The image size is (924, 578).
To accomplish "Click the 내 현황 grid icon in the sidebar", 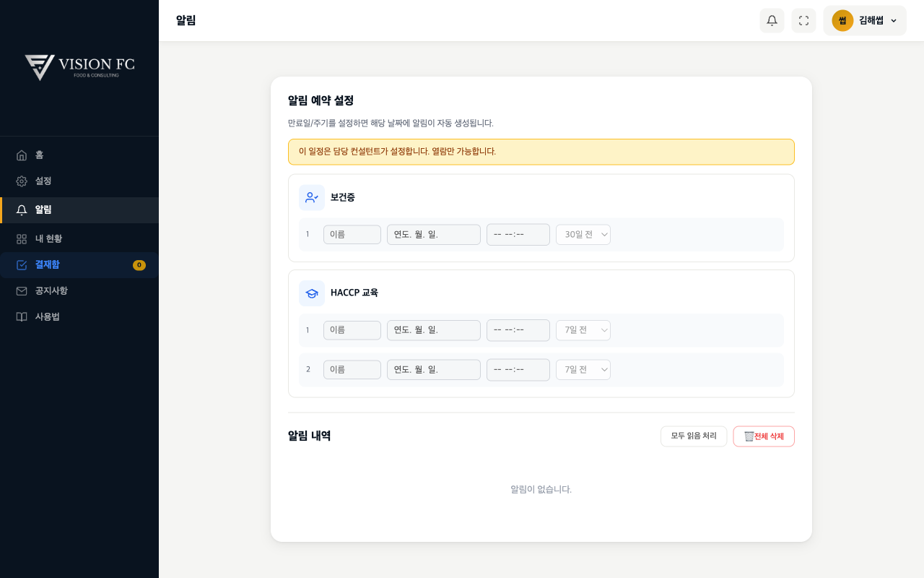I will (22, 239).
